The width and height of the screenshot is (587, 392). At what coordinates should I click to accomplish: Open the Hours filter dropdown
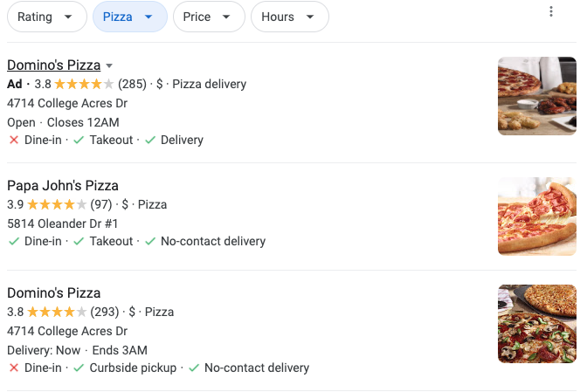point(289,17)
